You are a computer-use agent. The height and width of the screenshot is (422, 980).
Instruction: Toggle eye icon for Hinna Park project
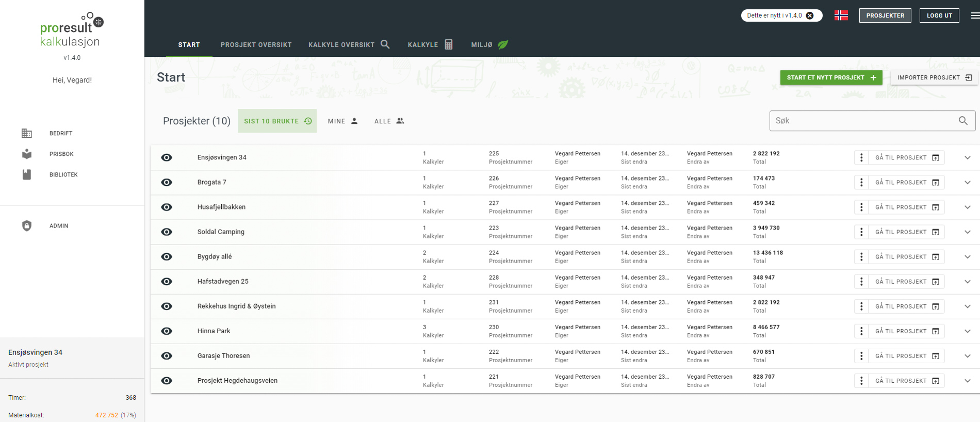(x=167, y=331)
